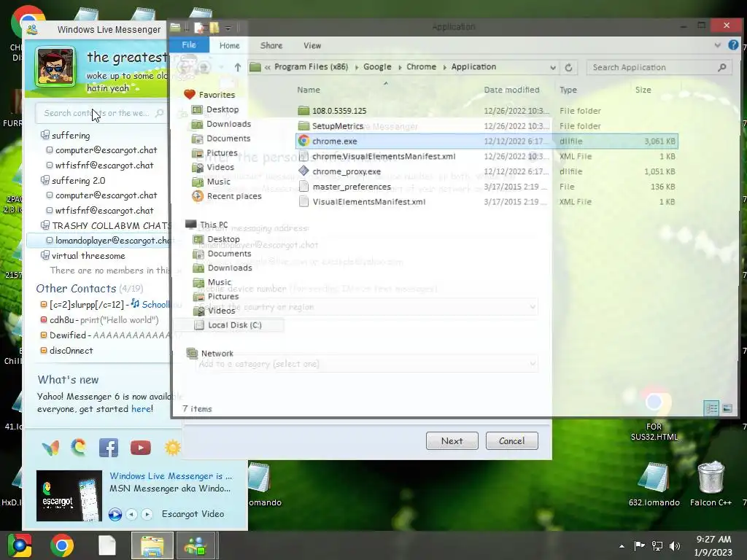Select This PC in navigation pane
The width and height of the screenshot is (747, 560).
point(214,225)
